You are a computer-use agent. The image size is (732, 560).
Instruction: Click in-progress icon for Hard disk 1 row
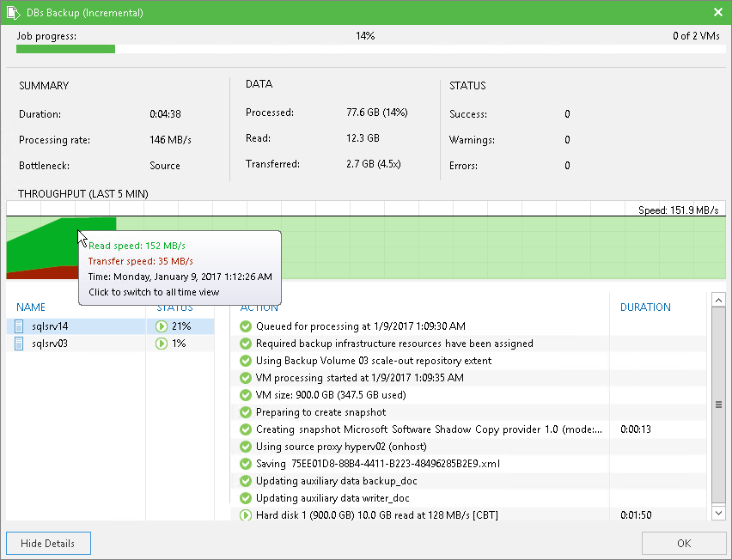coord(246,514)
